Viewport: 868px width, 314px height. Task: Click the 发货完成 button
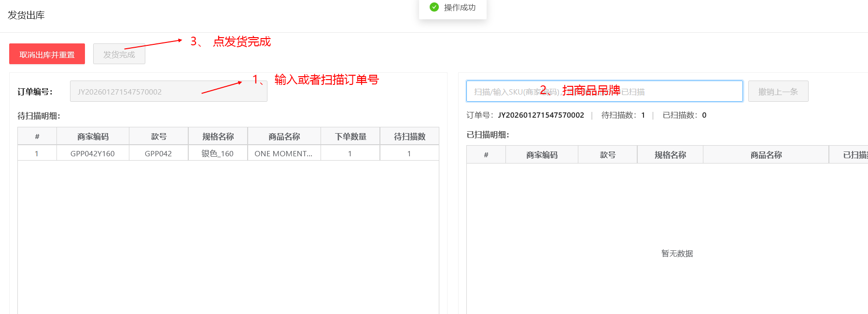(x=119, y=55)
